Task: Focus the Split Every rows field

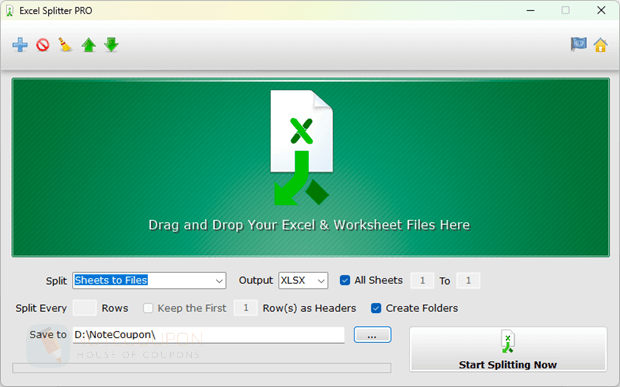Action: (85, 308)
